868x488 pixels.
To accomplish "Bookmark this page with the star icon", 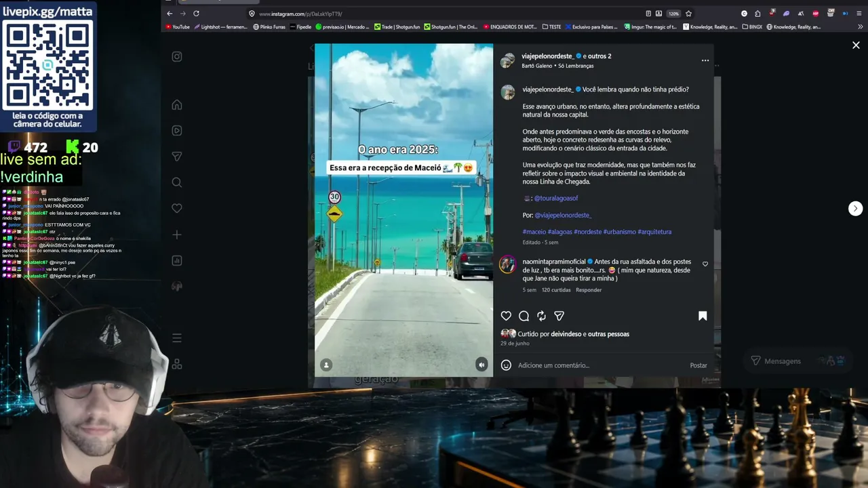I will point(688,14).
